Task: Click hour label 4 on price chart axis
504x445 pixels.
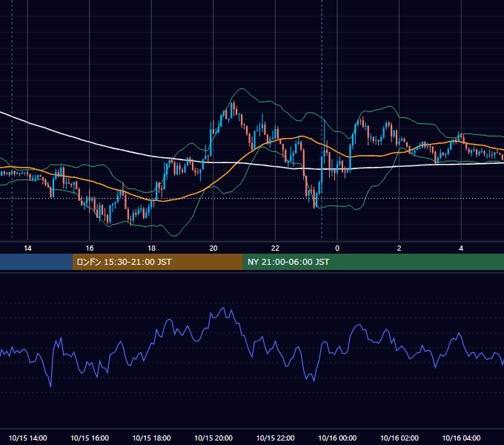Action: pos(461,248)
